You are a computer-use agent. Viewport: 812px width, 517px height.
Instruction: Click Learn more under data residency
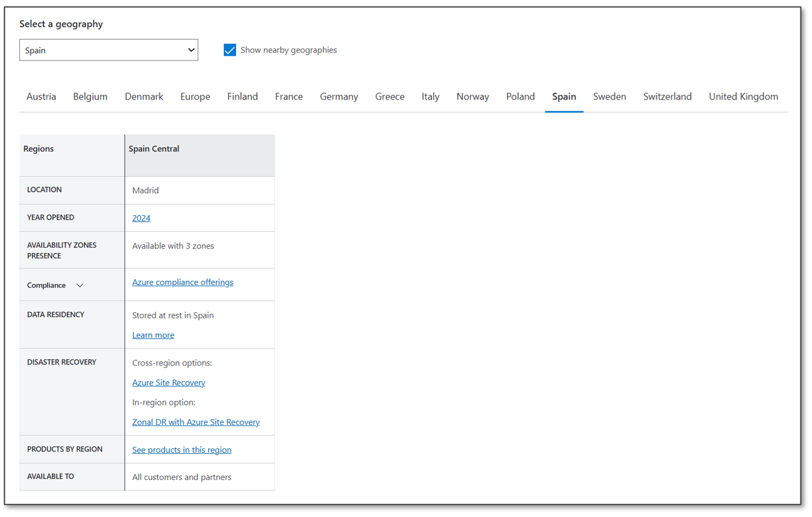[153, 335]
